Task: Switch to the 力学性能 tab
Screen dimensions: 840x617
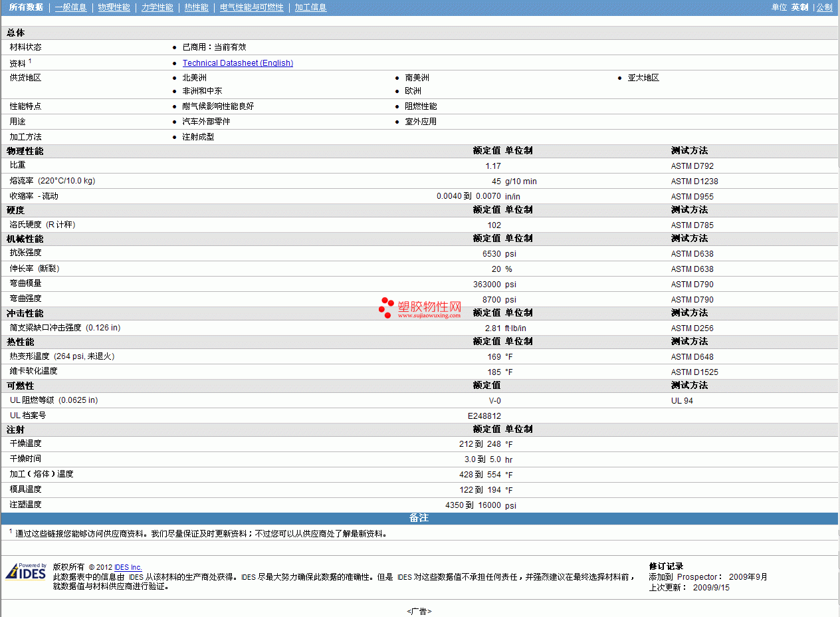Action: point(157,7)
